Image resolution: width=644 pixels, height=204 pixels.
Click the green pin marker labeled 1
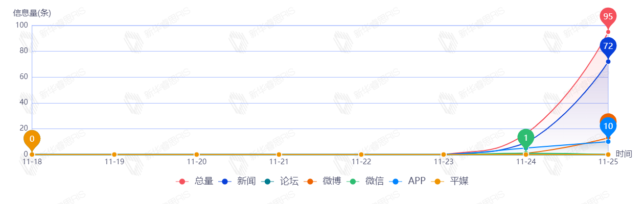[x=526, y=137]
